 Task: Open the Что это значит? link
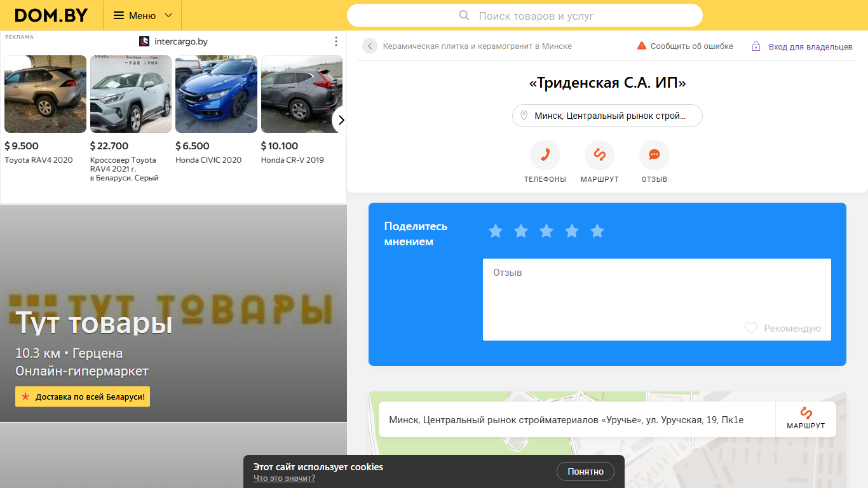(x=284, y=478)
